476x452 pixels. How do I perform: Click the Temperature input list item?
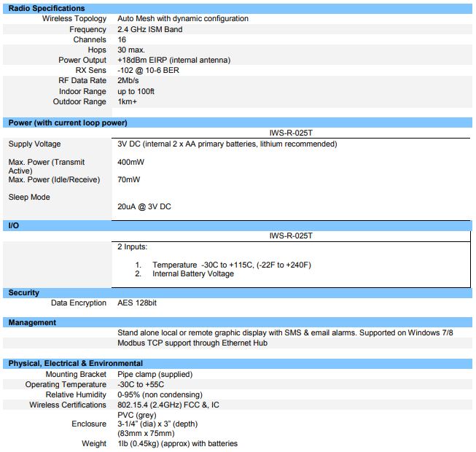(x=231, y=264)
